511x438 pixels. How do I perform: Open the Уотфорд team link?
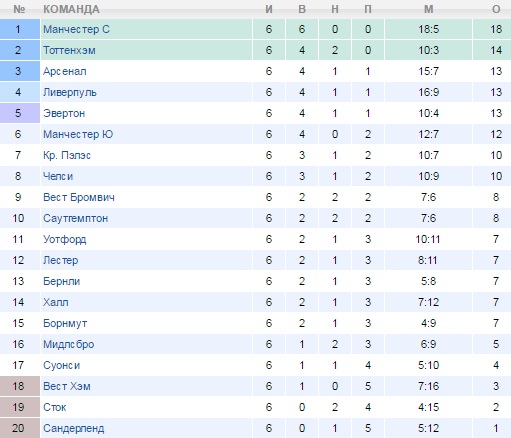[65, 239]
